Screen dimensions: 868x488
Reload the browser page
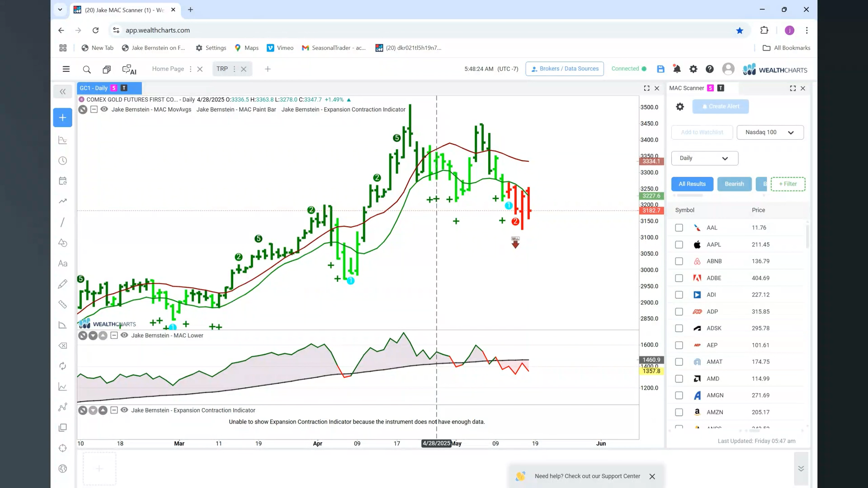(95, 30)
